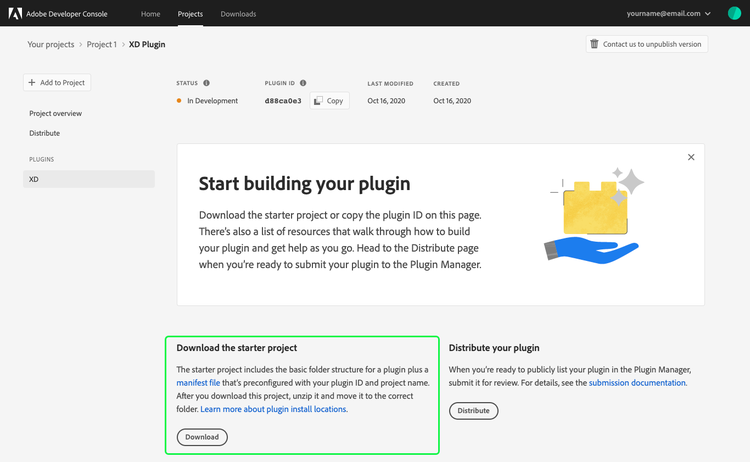Screen dimensions: 750x462
Task: Download the starter project
Action: 202,437
